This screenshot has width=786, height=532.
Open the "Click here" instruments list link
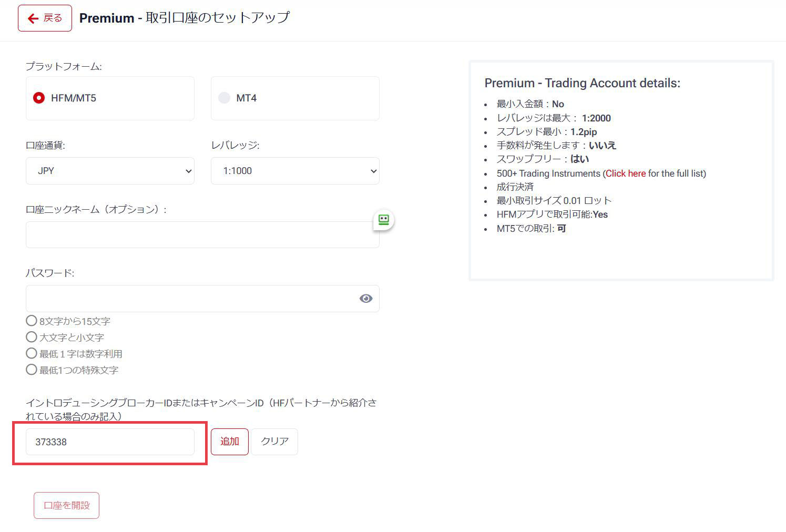click(x=626, y=173)
